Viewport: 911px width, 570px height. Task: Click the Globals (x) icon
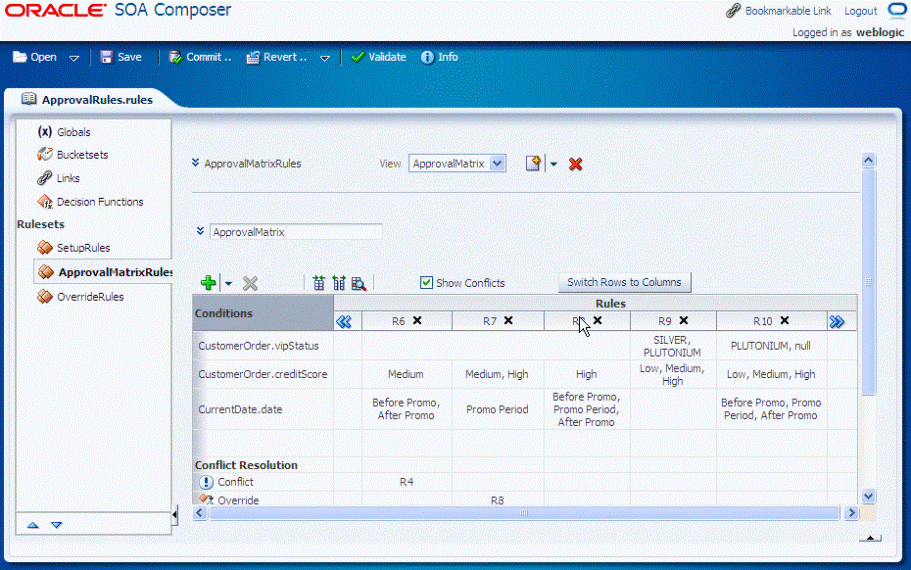[45, 132]
